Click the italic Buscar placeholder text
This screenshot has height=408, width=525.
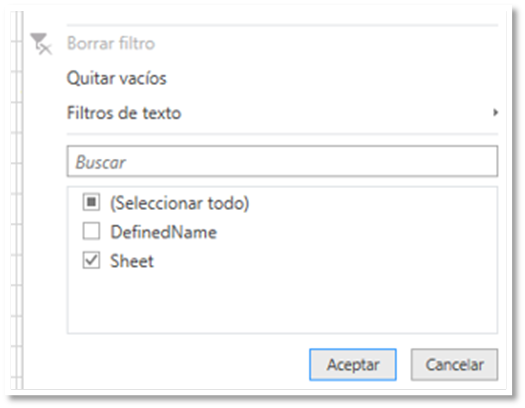click(x=100, y=162)
